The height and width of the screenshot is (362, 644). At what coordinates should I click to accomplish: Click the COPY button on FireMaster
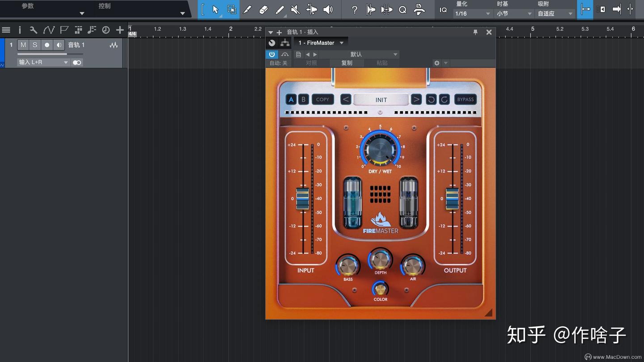[322, 99]
